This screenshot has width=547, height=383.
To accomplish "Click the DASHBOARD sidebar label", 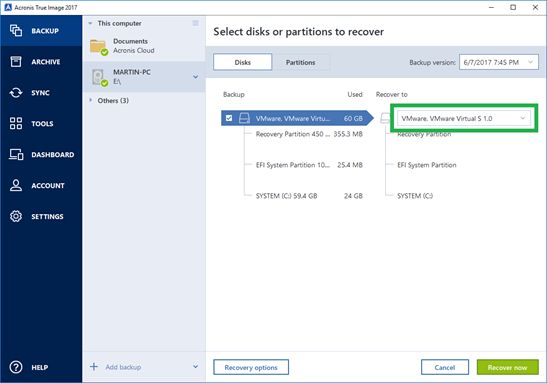I will [53, 155].
